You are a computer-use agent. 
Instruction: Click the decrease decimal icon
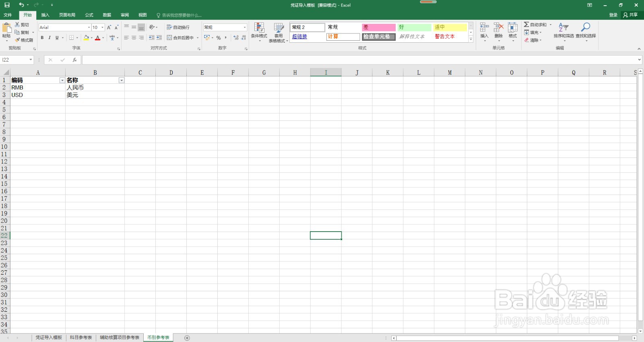[244, 37]
